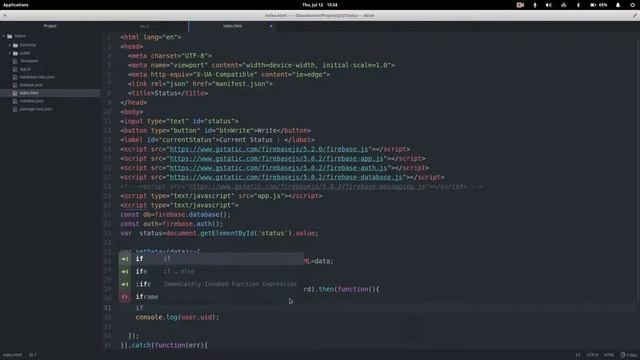
Task: Open HTML grammar selector in status bar
Action: point(609,355)
